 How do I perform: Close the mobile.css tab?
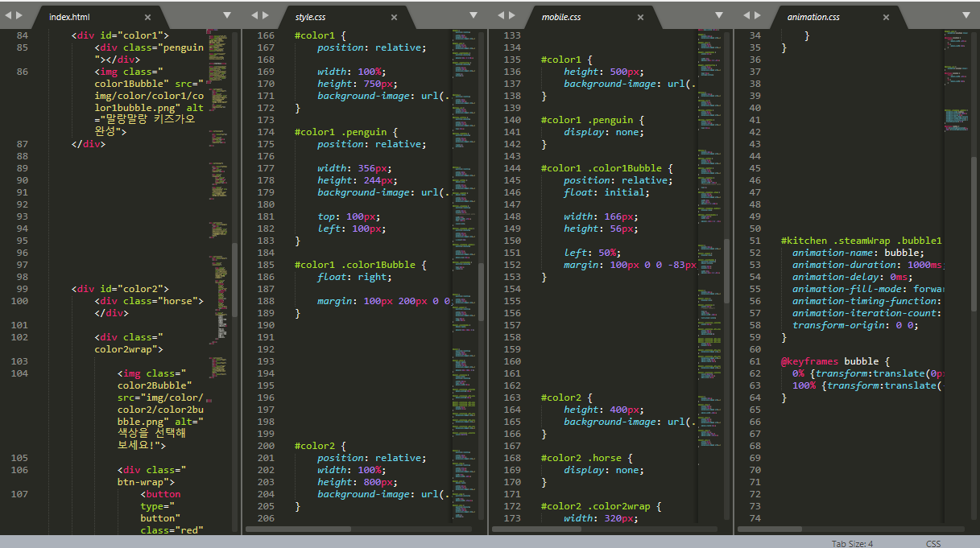pyautogui.click(x=640, y=17)
